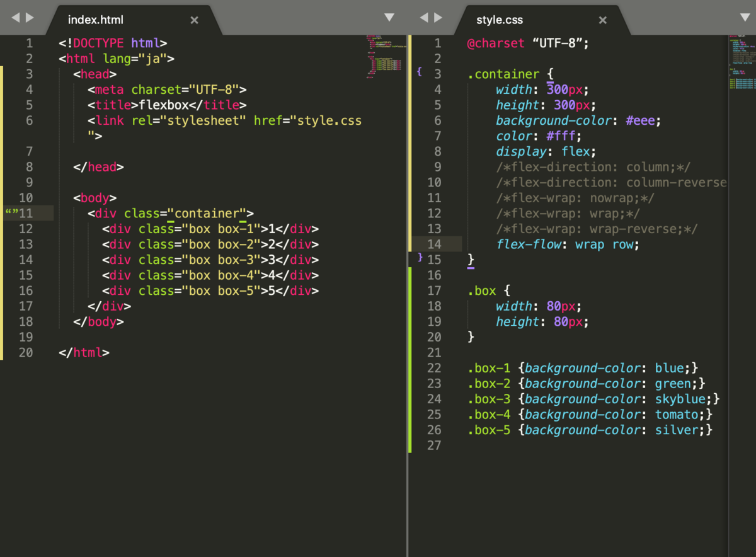
Task: Click the .box { selector line
Action: tap(488, 290)
